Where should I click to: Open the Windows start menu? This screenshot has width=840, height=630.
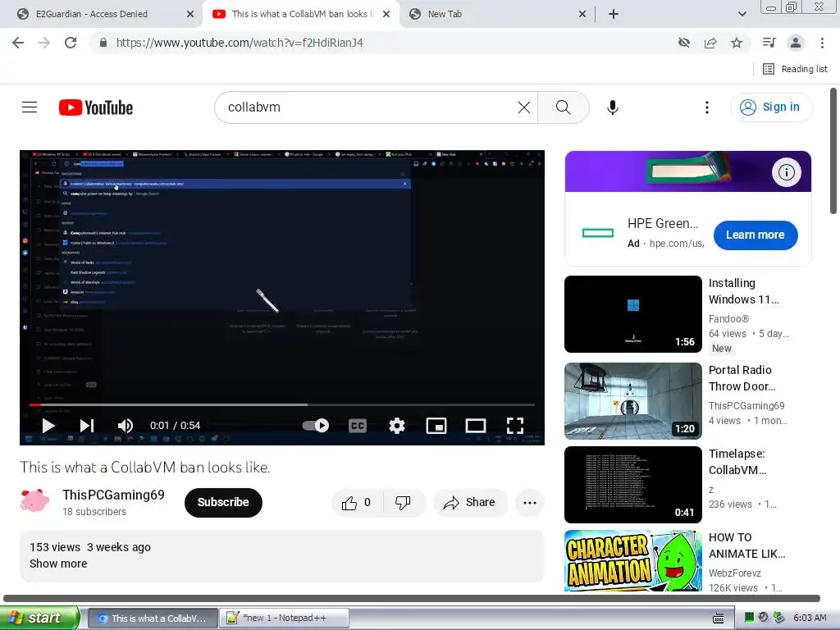(x=39, y=618)
